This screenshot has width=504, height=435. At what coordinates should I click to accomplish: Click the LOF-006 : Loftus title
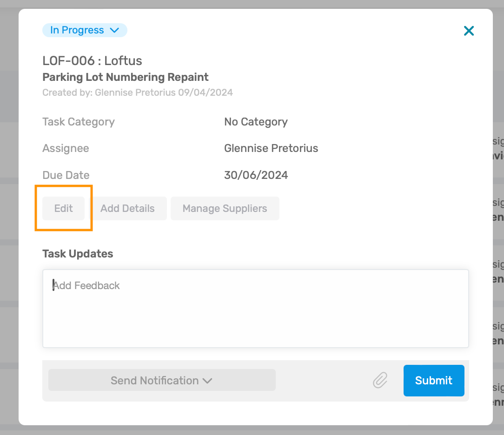(92, 61)
